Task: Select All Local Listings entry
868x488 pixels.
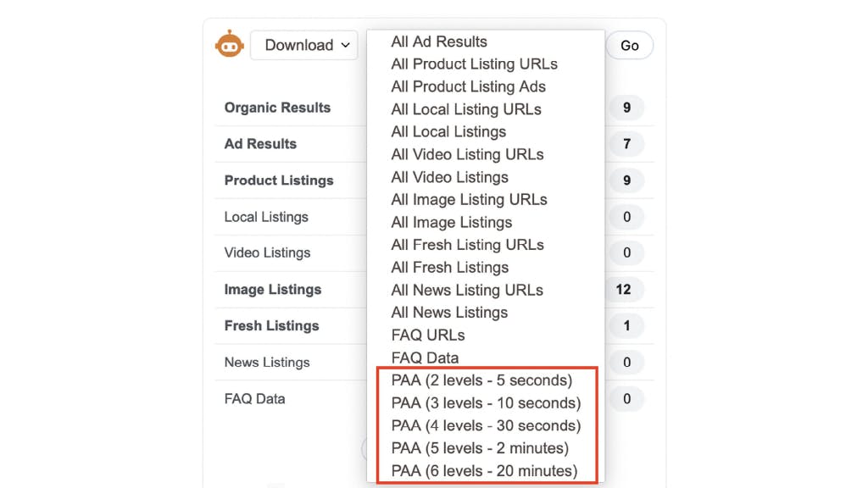Action: (x=448, y=131)
